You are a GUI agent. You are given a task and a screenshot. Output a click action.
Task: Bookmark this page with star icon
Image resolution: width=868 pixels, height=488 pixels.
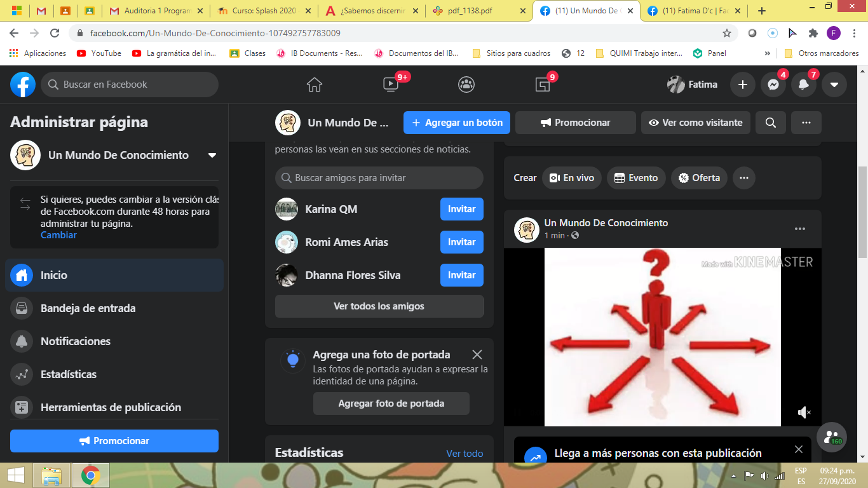(727, 33)
